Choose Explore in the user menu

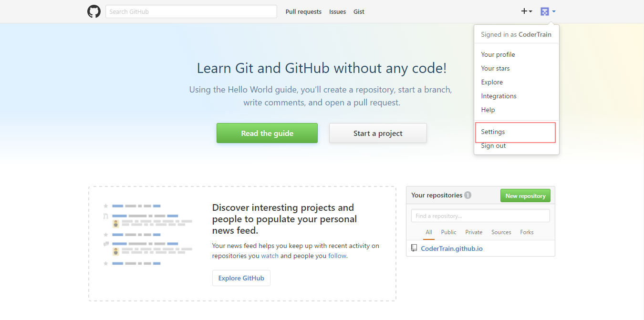[492, 82]
